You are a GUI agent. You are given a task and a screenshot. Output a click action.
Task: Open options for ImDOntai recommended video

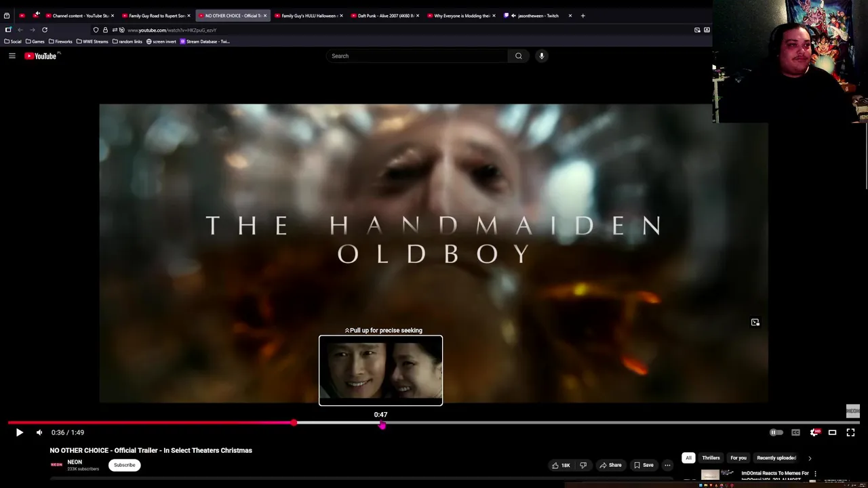coord(815,474)
